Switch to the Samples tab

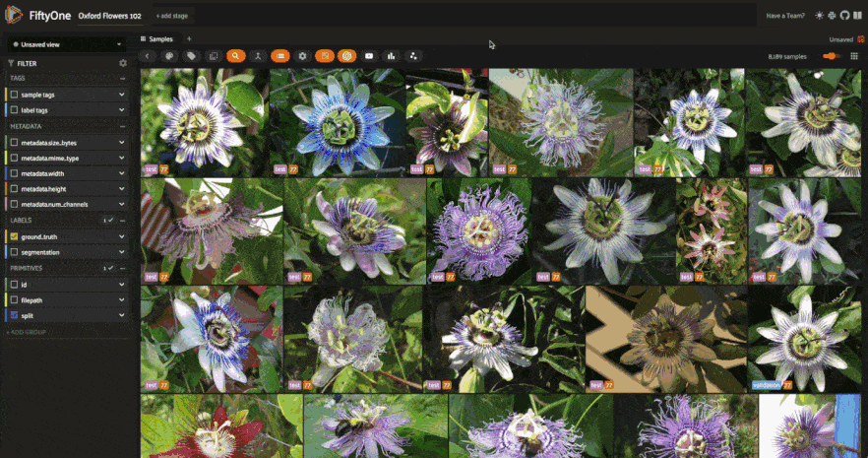tap(157, 38)
